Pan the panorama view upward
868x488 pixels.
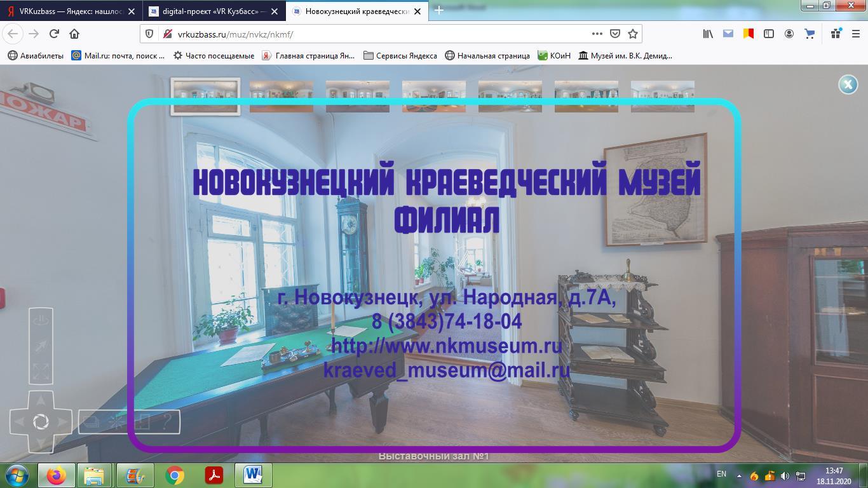[41, 400]
